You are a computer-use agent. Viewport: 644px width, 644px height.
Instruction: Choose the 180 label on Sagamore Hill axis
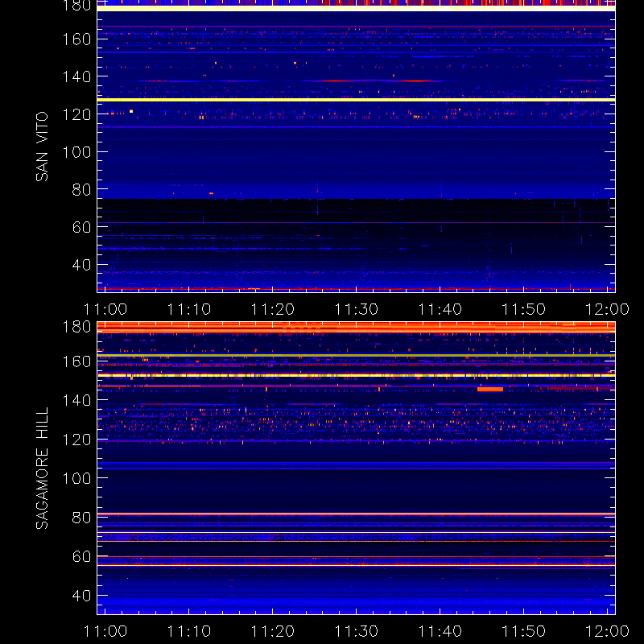[x=76, y=327]
